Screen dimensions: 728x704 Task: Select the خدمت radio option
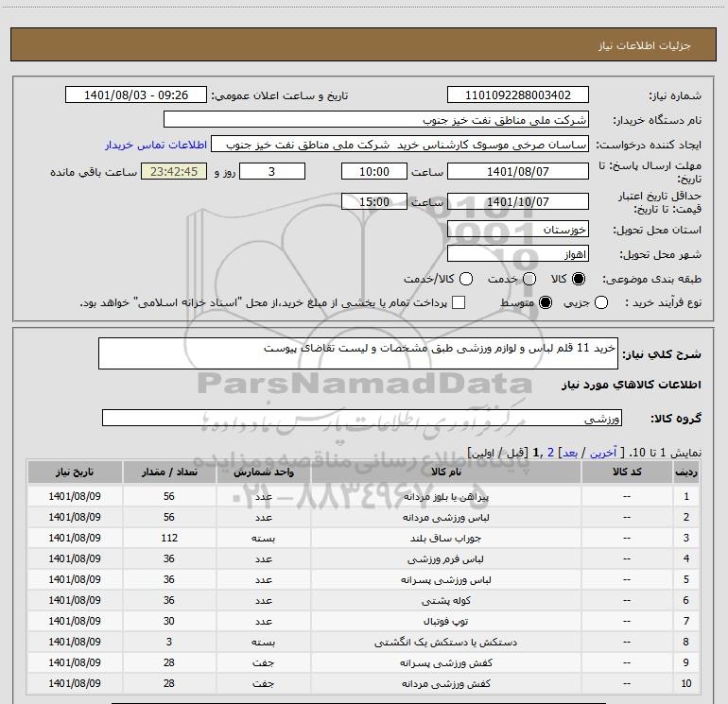tap(529, 280)
